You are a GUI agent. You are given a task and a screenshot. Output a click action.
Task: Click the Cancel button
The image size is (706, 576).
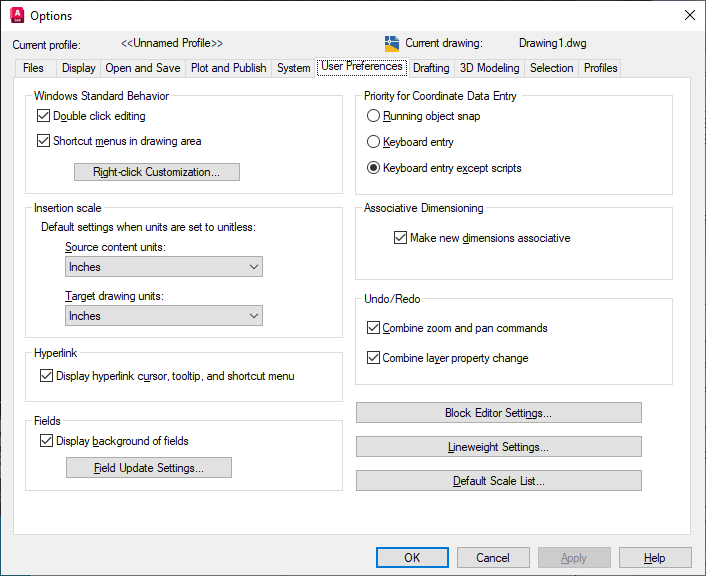(x=493, y=558)
